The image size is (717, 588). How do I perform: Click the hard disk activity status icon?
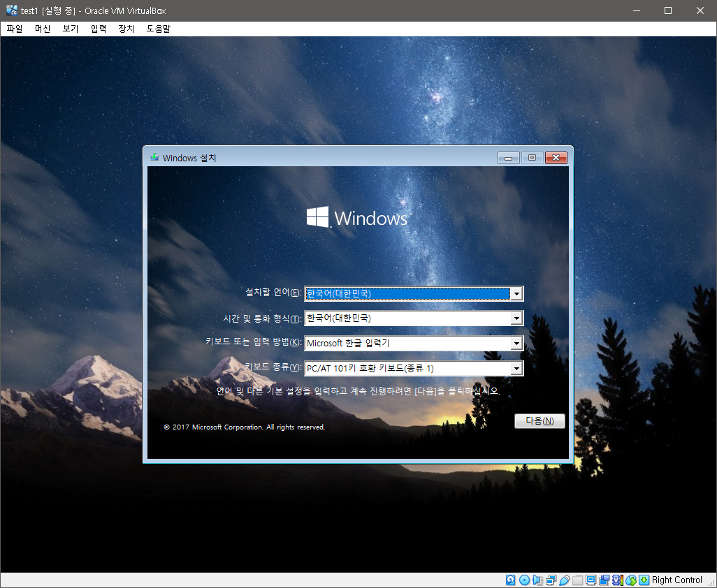[x=510, y=580]
